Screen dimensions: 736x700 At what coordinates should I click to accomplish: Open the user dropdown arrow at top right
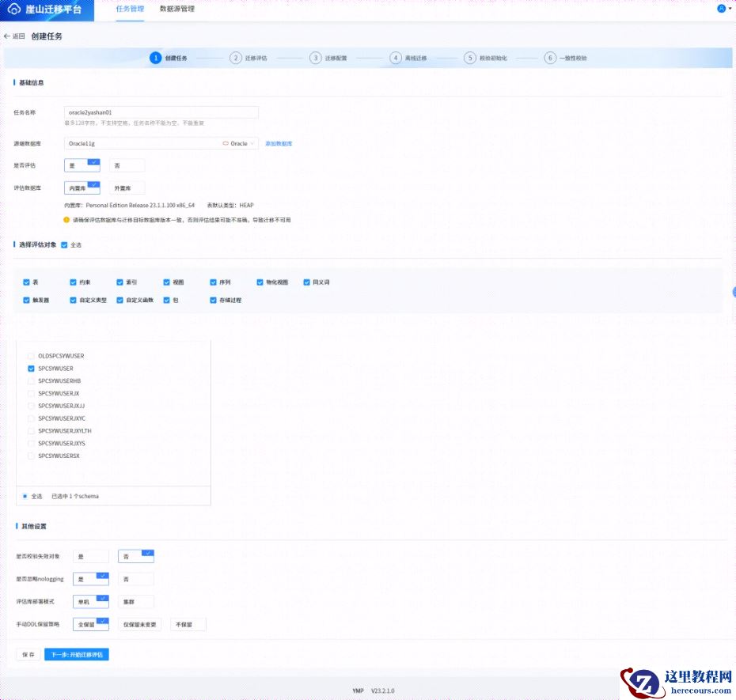730,9
